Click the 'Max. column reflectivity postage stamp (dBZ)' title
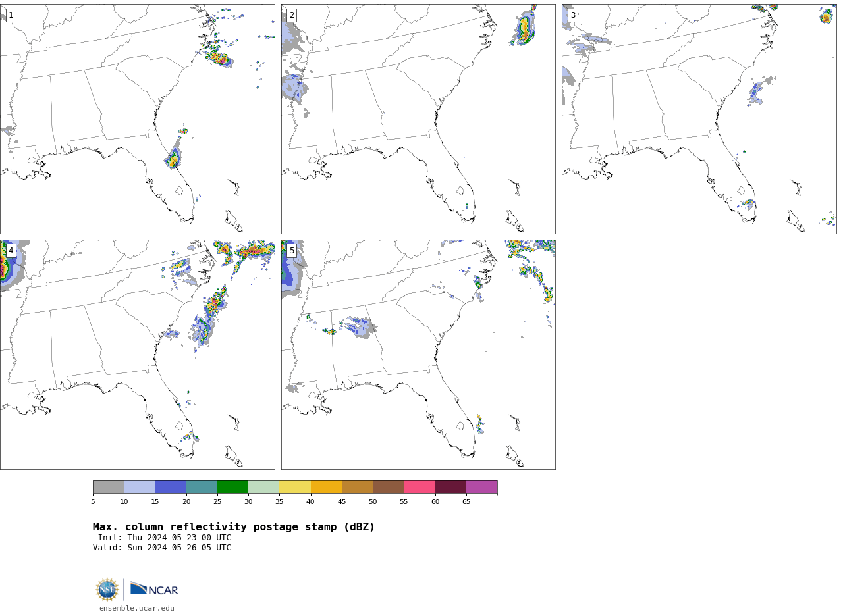Image resolution: width=843 pixels, height=616 pixels. click(234, 527)
